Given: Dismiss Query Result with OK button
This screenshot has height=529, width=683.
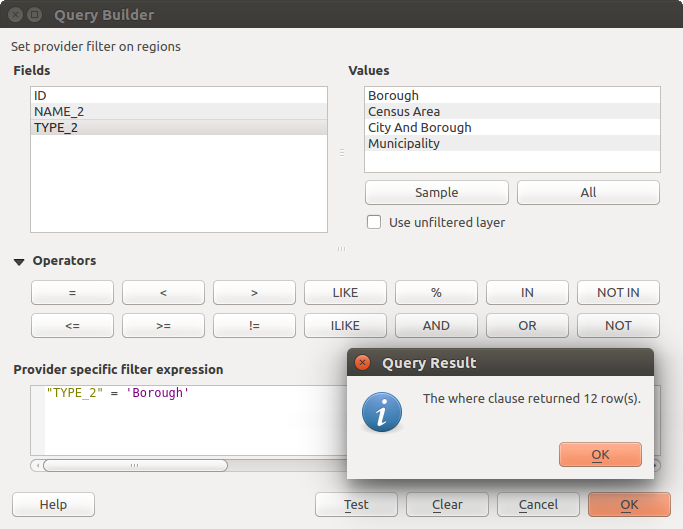Looking at the screenshot, I should coord(600,454).
